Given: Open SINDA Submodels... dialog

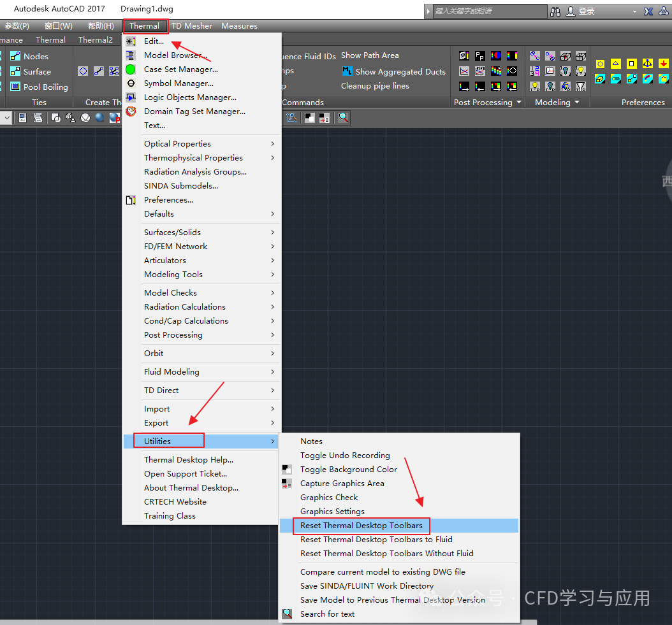Looking at the screenshot, I should [181, 186].
